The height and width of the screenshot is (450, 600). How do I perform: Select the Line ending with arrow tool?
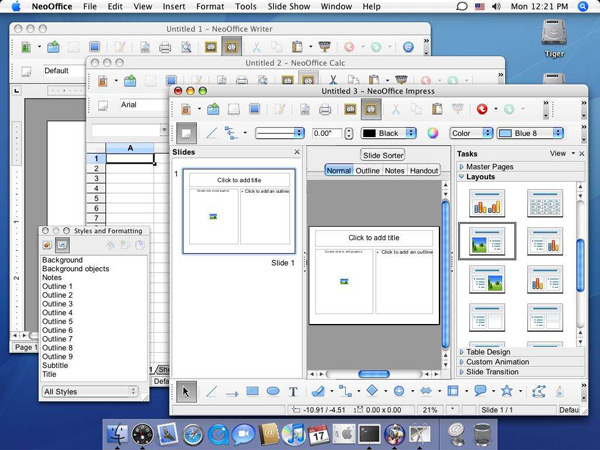pos(230,392)
